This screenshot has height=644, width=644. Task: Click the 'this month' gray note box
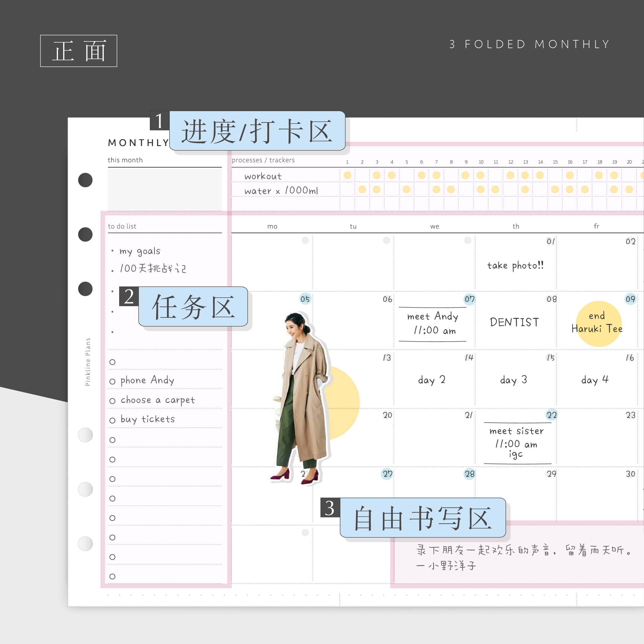tap(165, 189)
